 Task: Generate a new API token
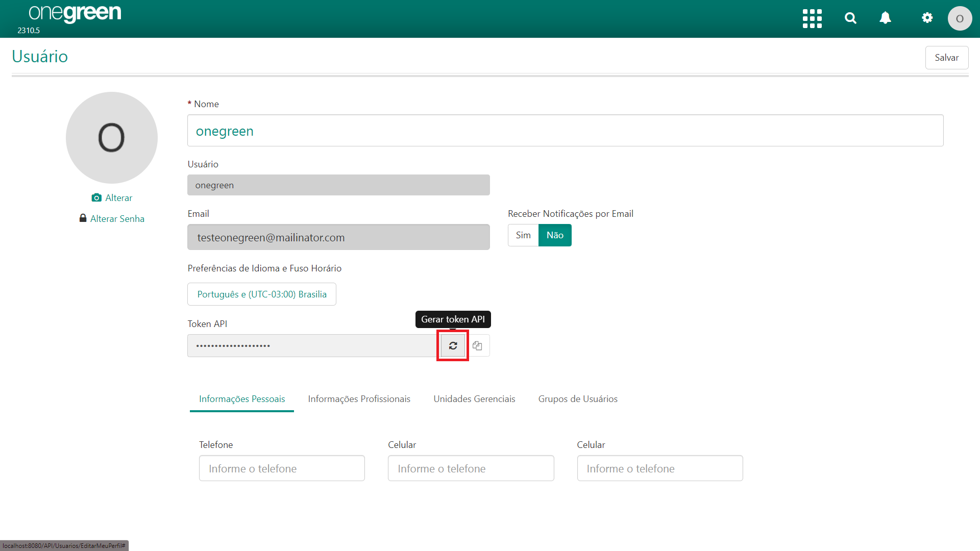coord(453,346)
